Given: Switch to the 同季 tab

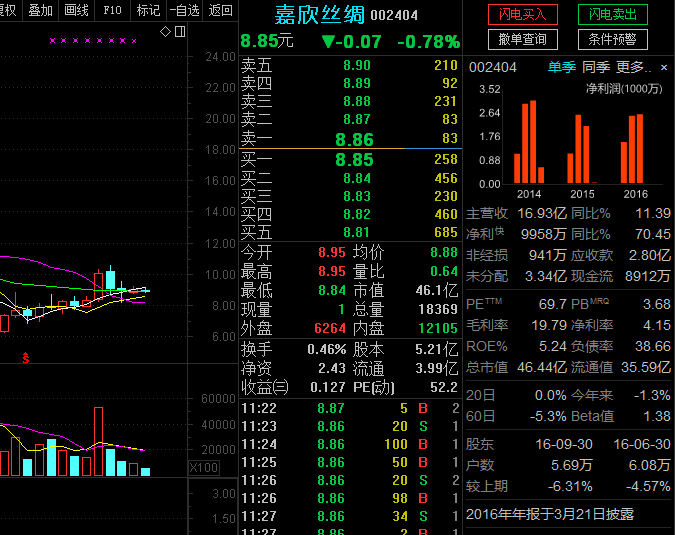Looking at the screenshot, I should [x=596, y=67].
